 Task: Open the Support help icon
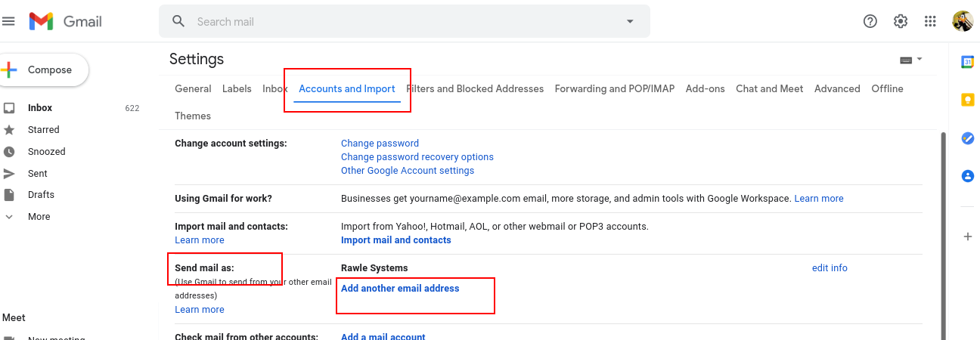pos(870,21)
